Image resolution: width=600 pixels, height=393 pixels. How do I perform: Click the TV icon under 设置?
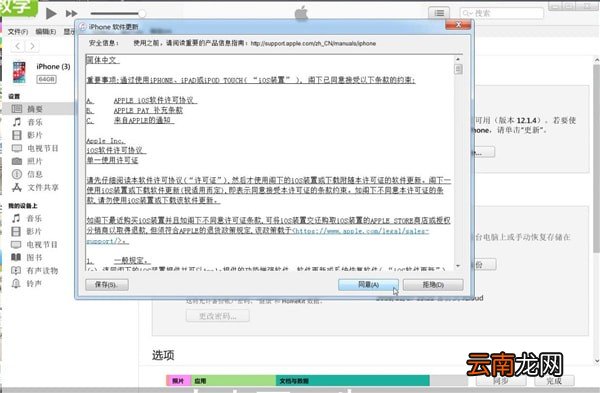(x=17, y=148)
